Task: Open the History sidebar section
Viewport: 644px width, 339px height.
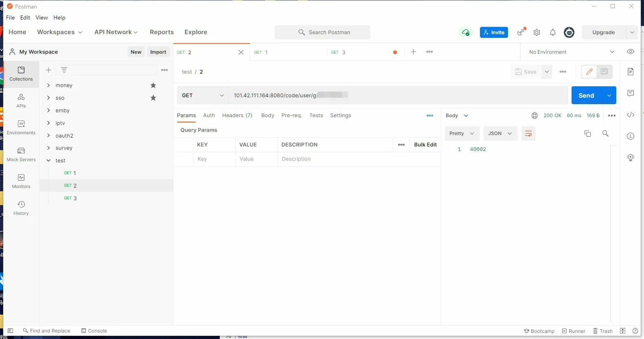Action: click(x=21, y=208)
